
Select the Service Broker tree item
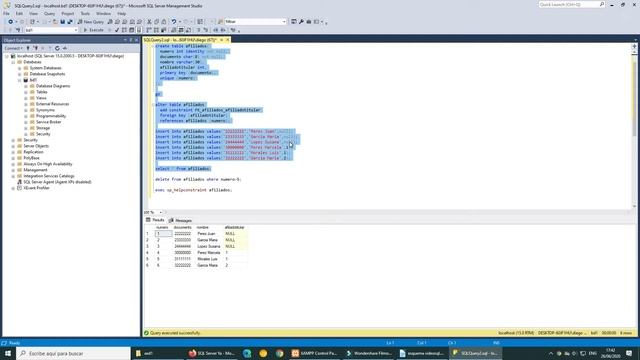click(x=49, y=122)
